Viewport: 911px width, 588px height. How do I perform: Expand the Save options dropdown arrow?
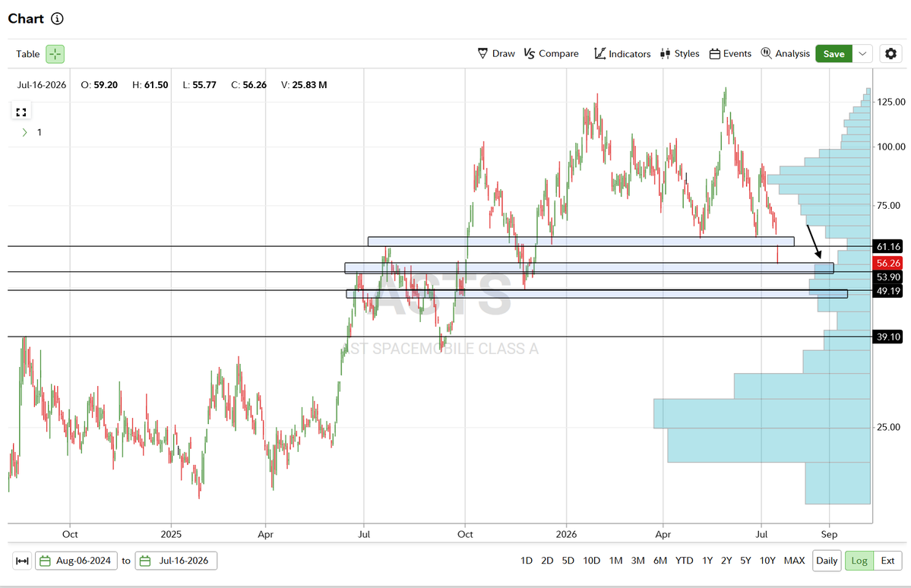pyautogui.click(x=863, y=54)
